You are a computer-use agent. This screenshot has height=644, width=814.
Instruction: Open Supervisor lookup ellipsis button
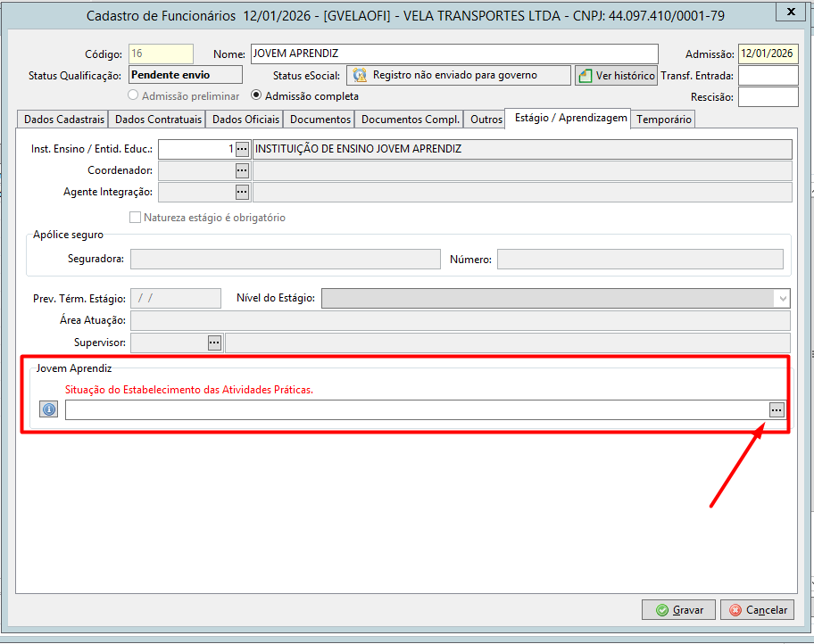(x=214, y=343)
